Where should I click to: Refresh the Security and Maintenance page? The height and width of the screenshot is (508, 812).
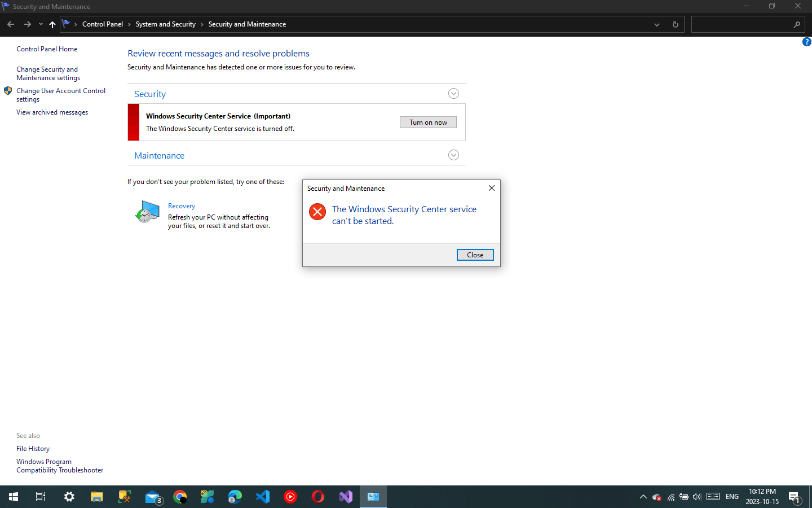tap(675, 24)
